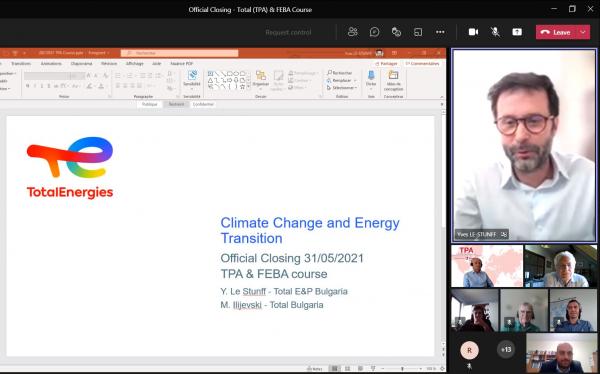Select the participant tile with headset
The height and width of the screenshot is (374, 600).
coord(573,310)
